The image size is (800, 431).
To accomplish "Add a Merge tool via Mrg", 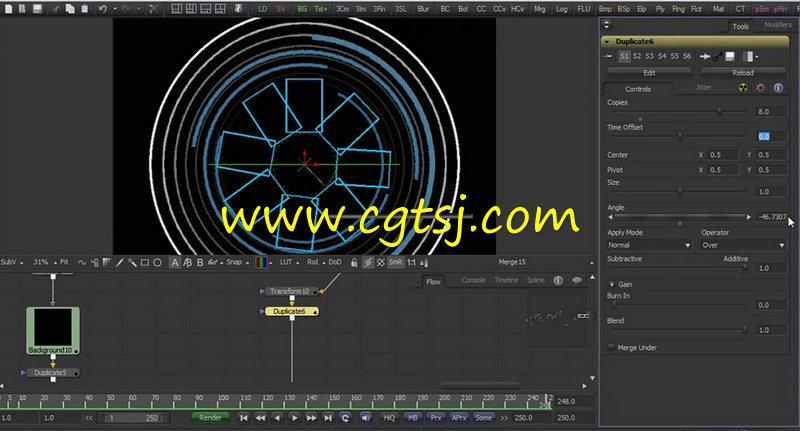I will click(x=539, y=9).
